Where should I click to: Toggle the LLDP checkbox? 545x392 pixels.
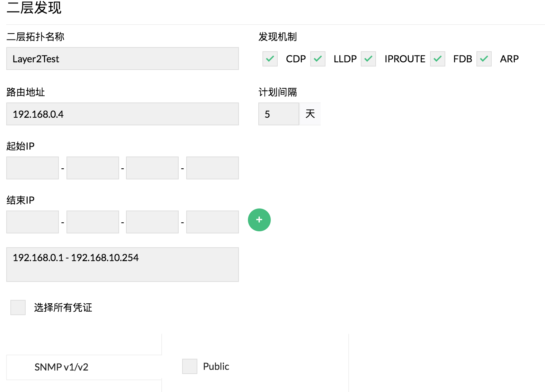pos(318,59)
